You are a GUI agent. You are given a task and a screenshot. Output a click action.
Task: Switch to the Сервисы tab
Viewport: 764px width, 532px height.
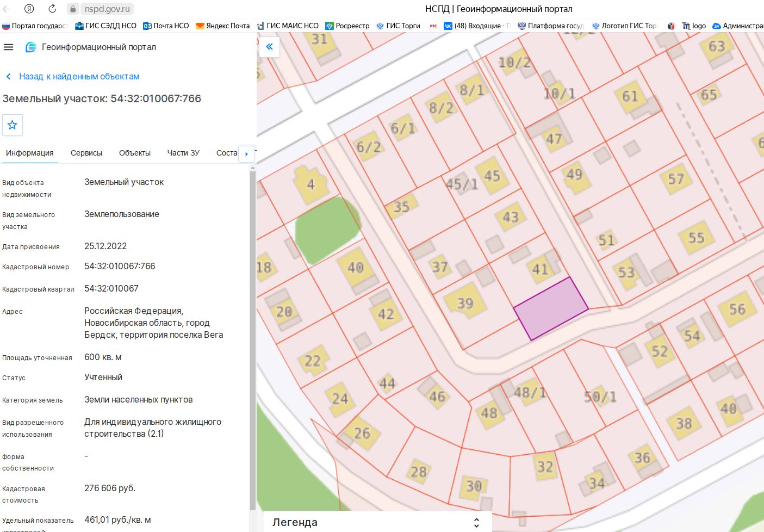86,153
